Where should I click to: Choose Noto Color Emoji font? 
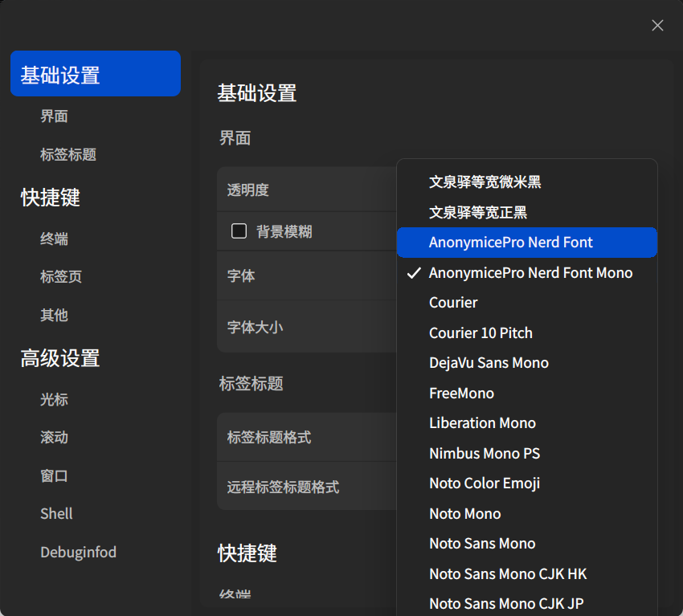[526, 483]
